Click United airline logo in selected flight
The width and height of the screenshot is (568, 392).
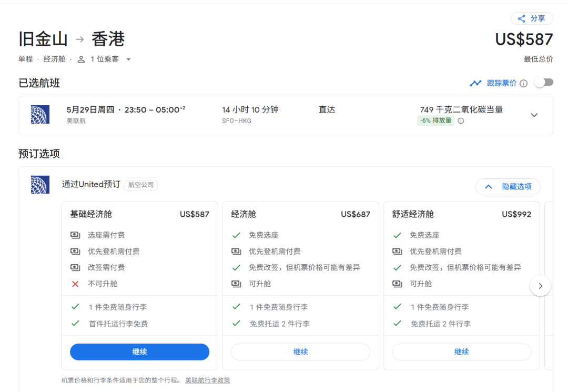tap(40, 115)
